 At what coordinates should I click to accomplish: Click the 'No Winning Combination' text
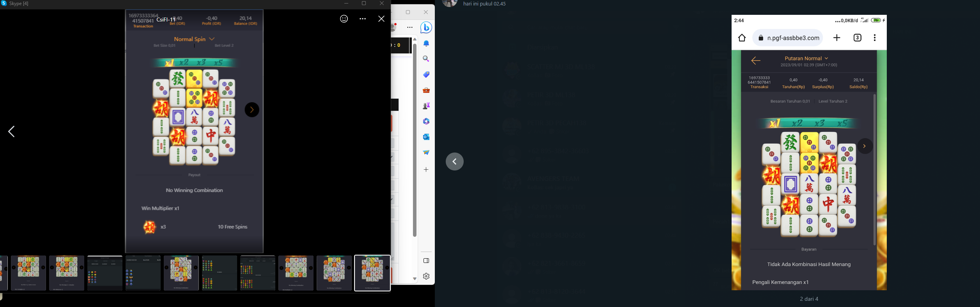tap(194, 190)
